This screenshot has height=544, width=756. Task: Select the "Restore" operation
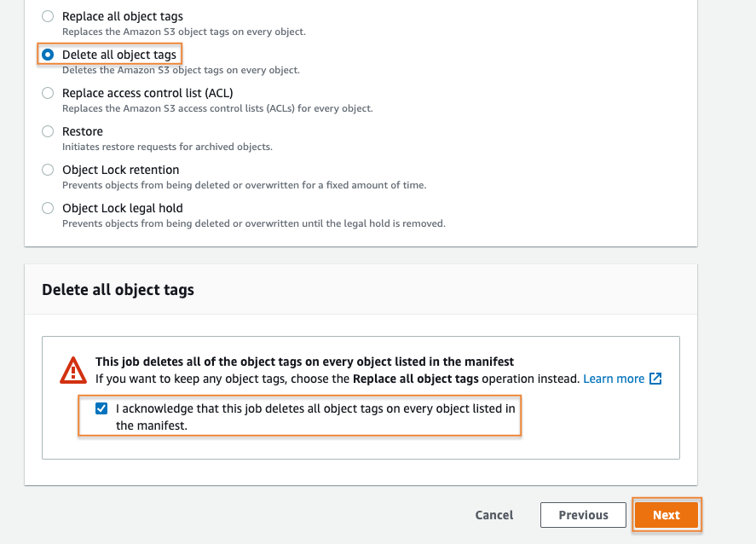coord(47,131)
